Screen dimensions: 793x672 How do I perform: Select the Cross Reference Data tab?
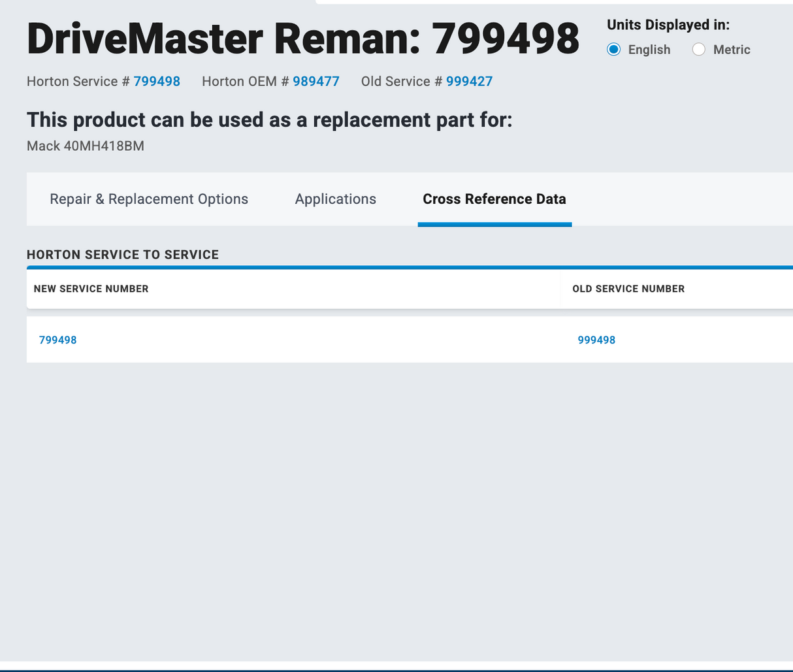click(x=494, y=199)
